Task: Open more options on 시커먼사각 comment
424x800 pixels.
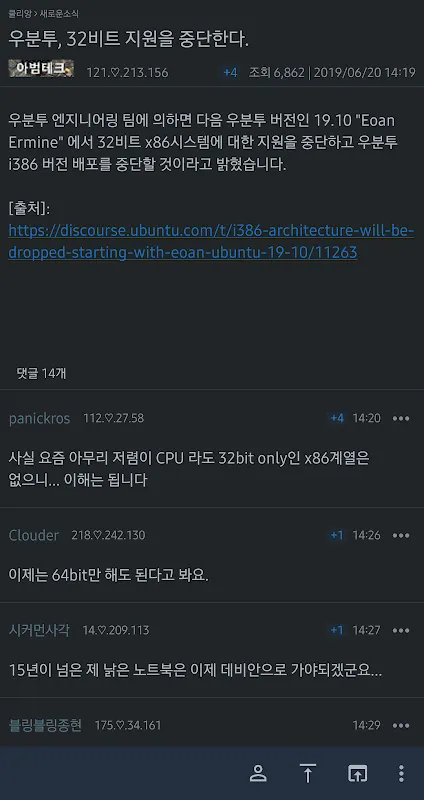Action: point(401,630)
